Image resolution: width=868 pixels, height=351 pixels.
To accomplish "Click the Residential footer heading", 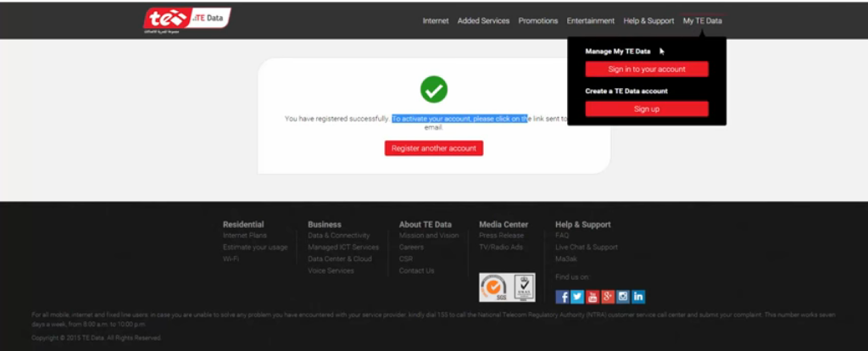I will click(243, 224).
